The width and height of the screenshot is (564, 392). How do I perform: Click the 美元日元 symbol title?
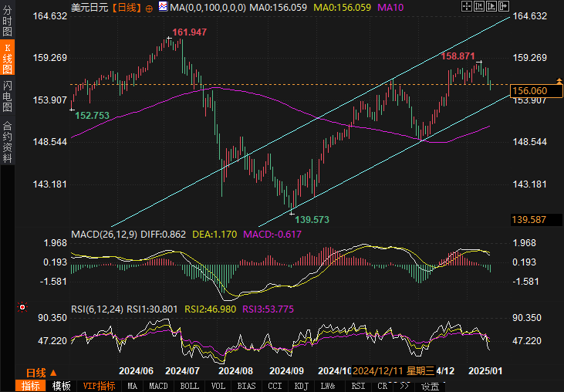[x=89, y=8]
